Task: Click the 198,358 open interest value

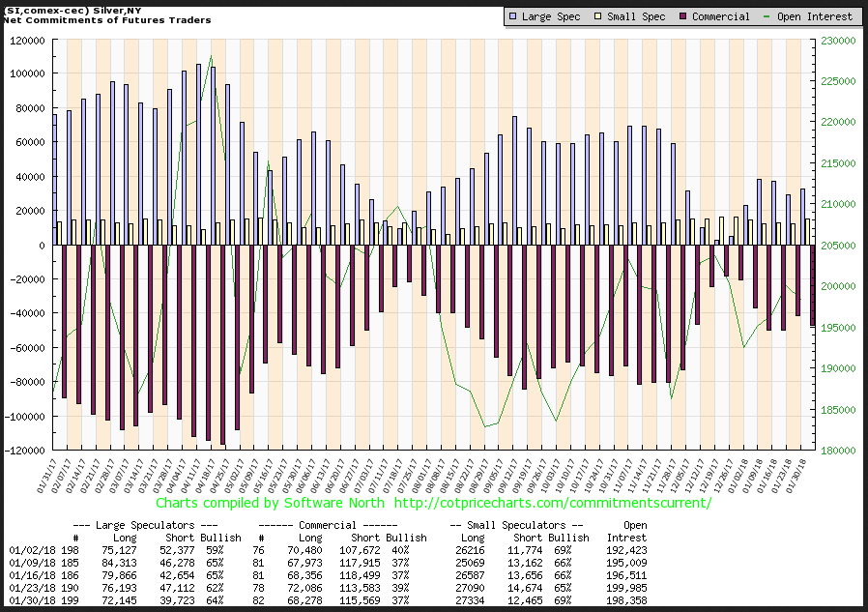Action: pos(627,599)
